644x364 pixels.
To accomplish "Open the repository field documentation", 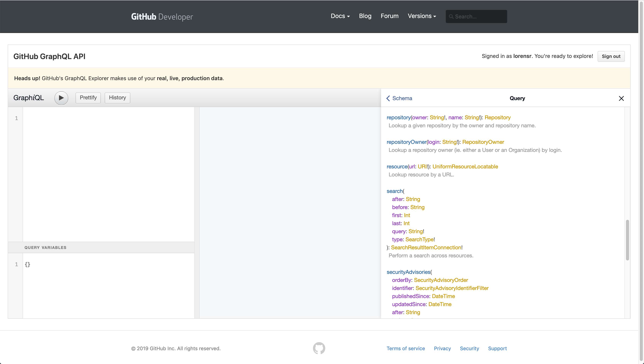I will 398,118.
